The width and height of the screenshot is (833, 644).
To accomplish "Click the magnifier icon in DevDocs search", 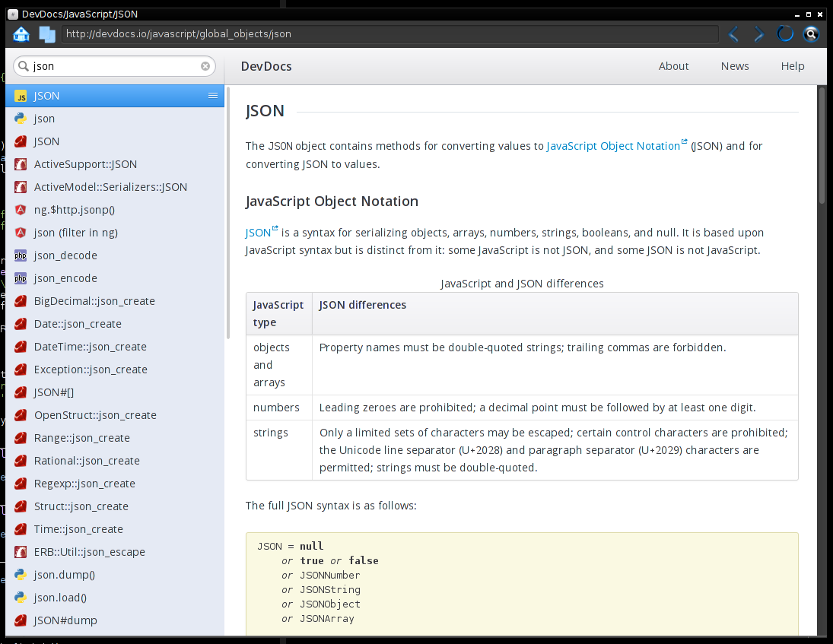I will pos(24,66).
